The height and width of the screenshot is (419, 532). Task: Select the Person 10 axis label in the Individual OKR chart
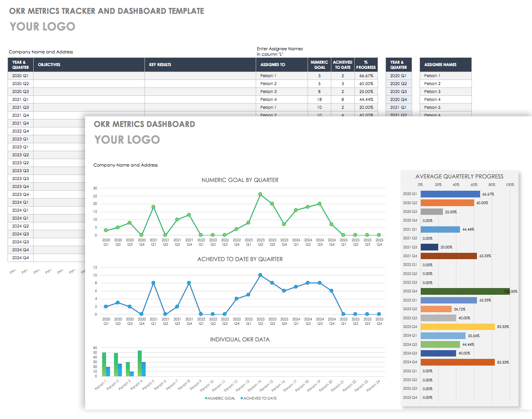(207, 385)
